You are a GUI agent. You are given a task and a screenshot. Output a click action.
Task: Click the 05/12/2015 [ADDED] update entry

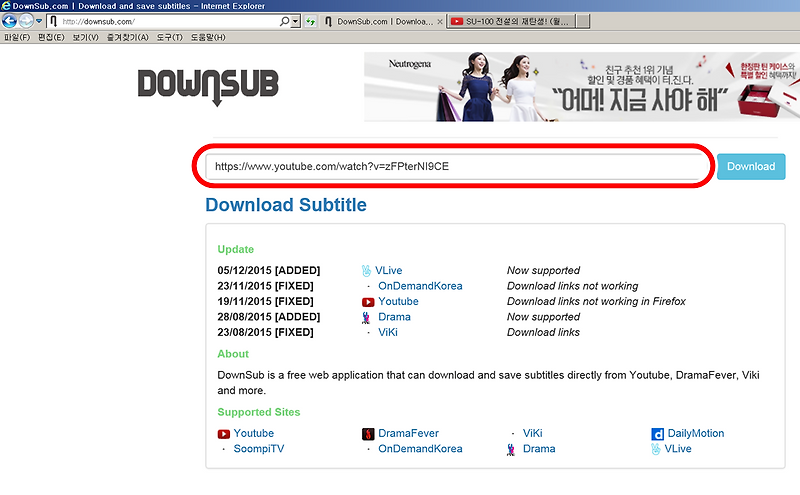[x=268, y=270]
